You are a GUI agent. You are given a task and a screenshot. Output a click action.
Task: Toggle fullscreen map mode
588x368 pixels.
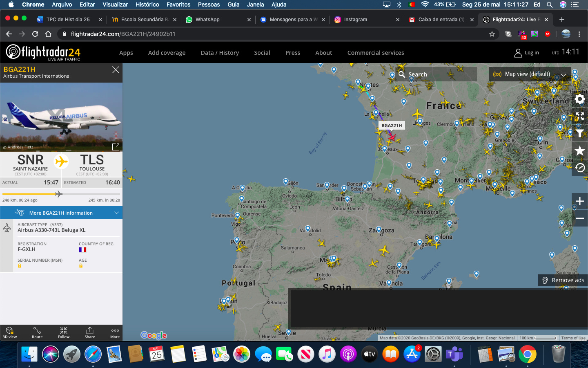click(579, 117)
